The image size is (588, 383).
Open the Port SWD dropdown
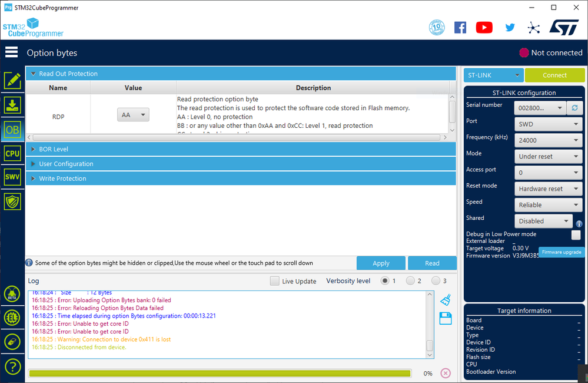point(548,124)
